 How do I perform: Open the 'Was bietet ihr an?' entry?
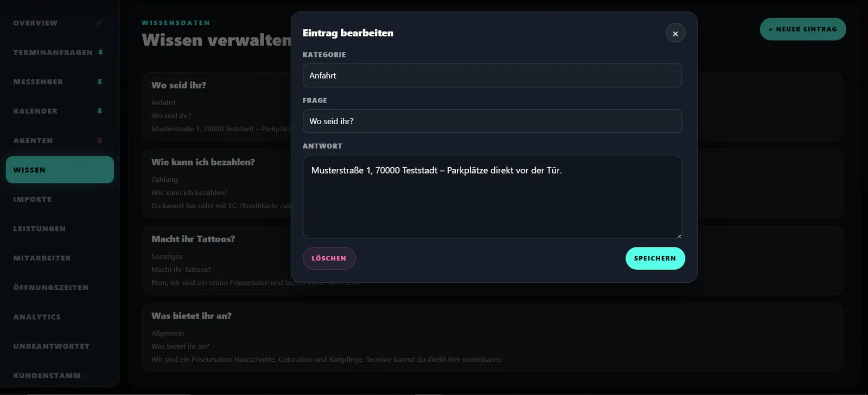tap(492, 337)
